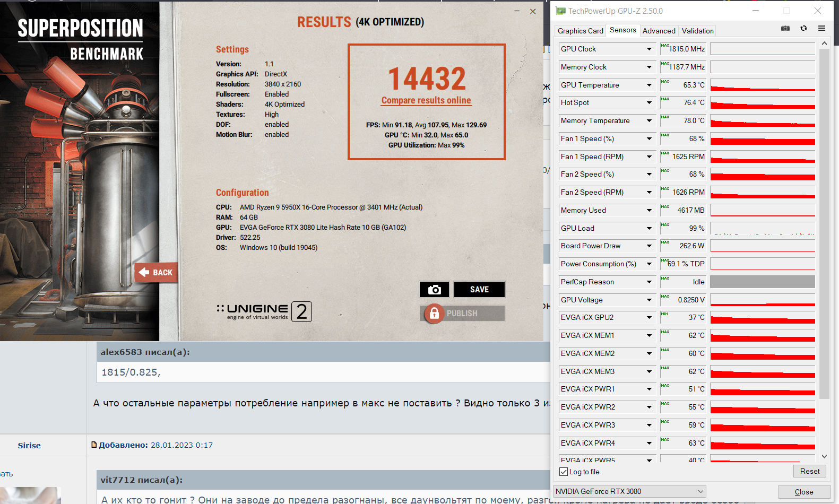
Task: Expand the PerfCap Reason dropdown
Action: [649, 282]
